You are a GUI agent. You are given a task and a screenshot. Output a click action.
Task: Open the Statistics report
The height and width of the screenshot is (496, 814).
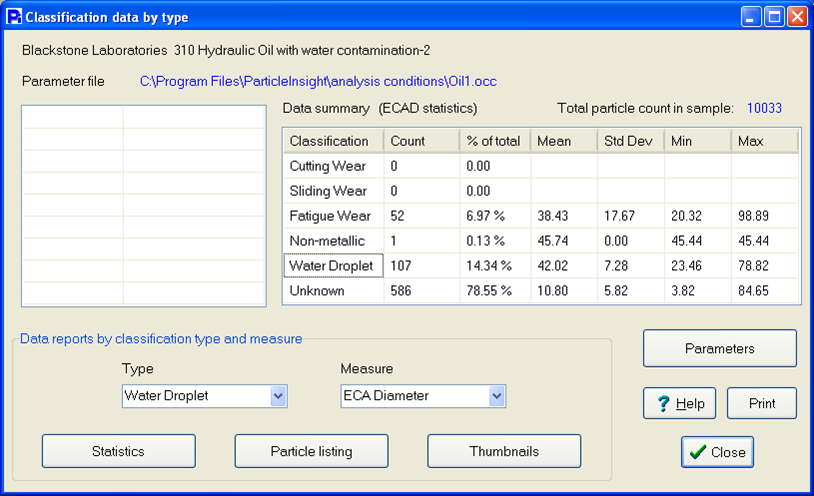pos(118,451)
